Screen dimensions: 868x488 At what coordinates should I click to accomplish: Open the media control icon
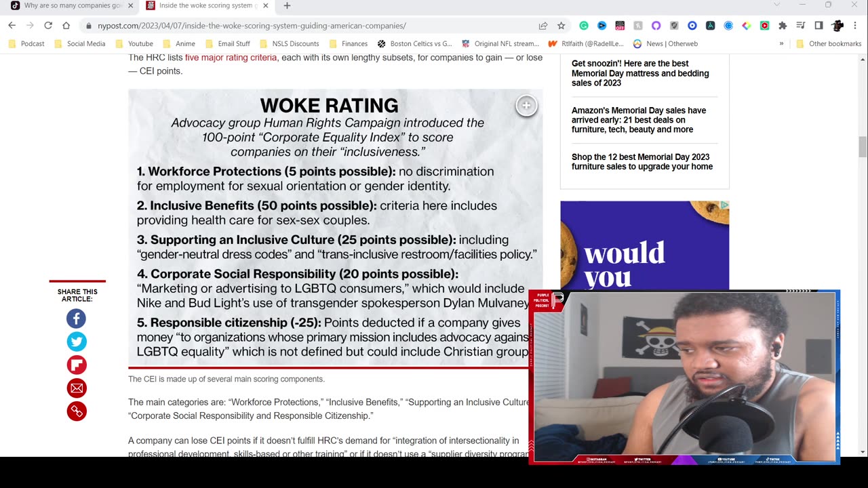(x=800, y=26)
